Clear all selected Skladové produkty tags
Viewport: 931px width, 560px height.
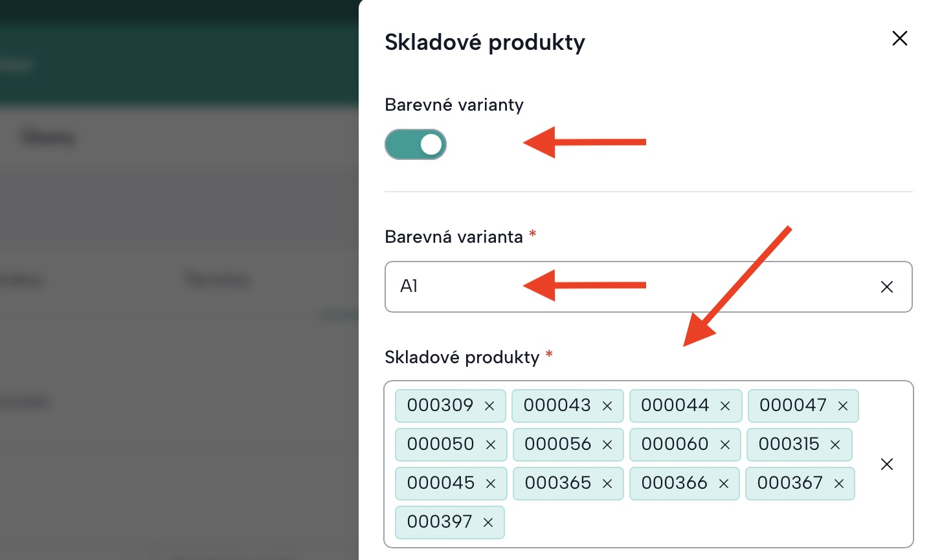(x=886, y=464)
